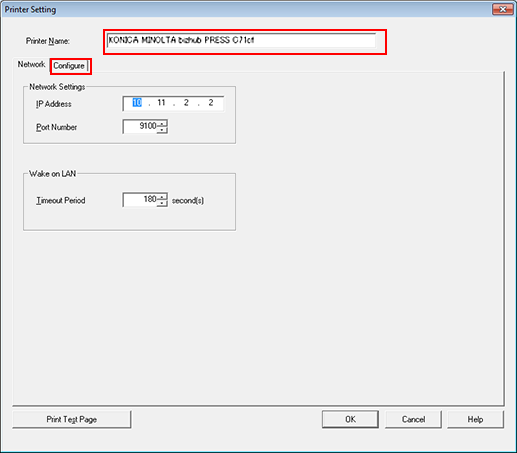This screenshot has width=517, height=453.
Task: Click the Timeout Period label
Action: point(61,200)
